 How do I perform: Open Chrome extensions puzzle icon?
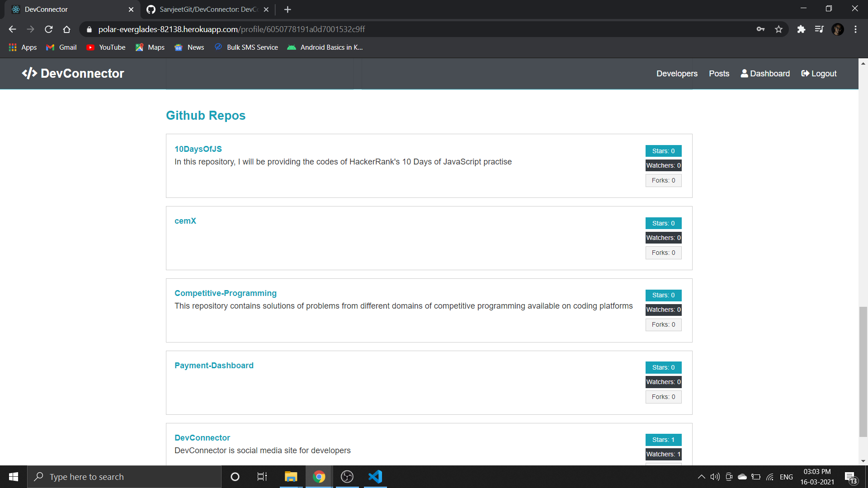click(x=801, y=29)
